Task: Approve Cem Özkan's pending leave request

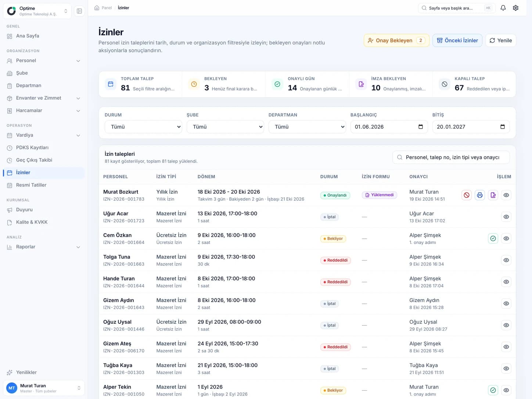Action: coord(493,238)
